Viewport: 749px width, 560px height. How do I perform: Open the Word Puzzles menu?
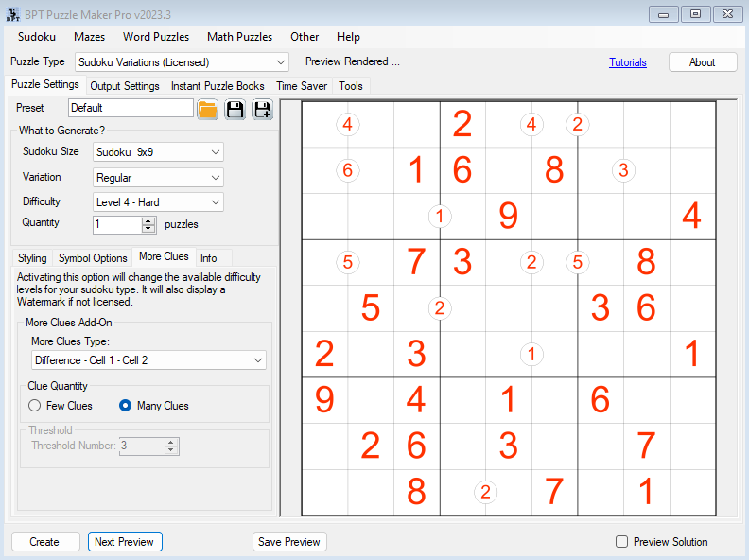tap(155, 37)
